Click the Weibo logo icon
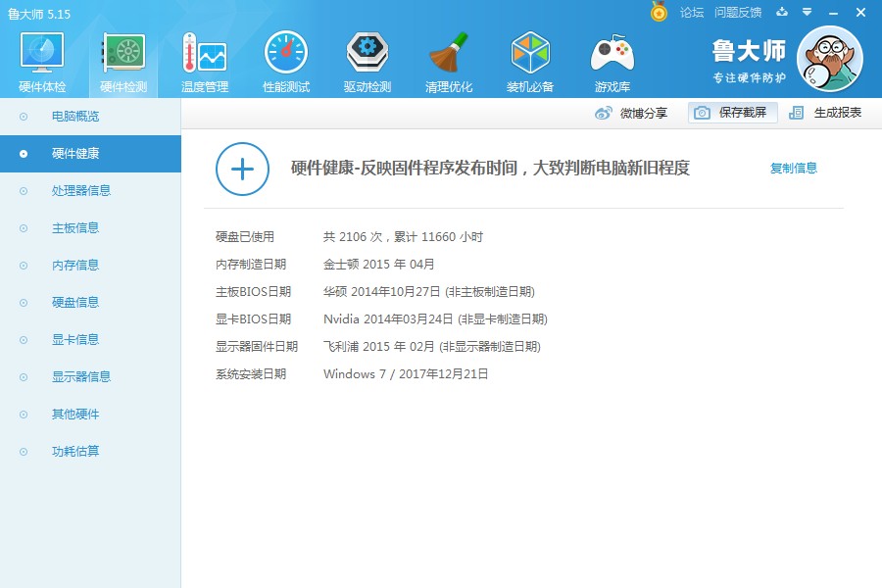The image size is (882, 588). pyautogui.click(x=604, y=113)
